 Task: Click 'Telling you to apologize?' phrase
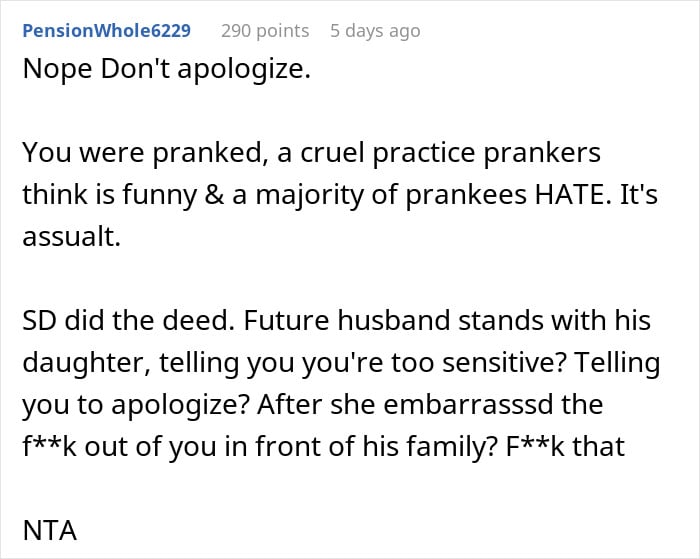(x=341, y=383)
